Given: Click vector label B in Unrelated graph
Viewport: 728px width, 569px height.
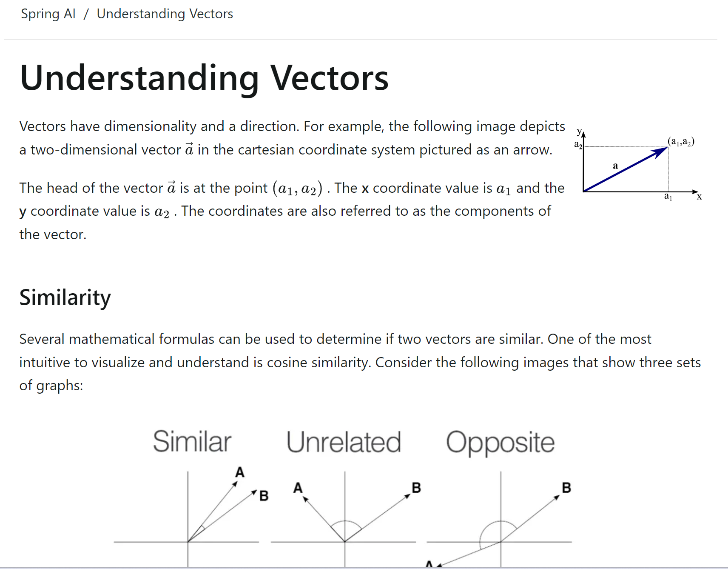Looking at the screenshot, I should point(416,488).
